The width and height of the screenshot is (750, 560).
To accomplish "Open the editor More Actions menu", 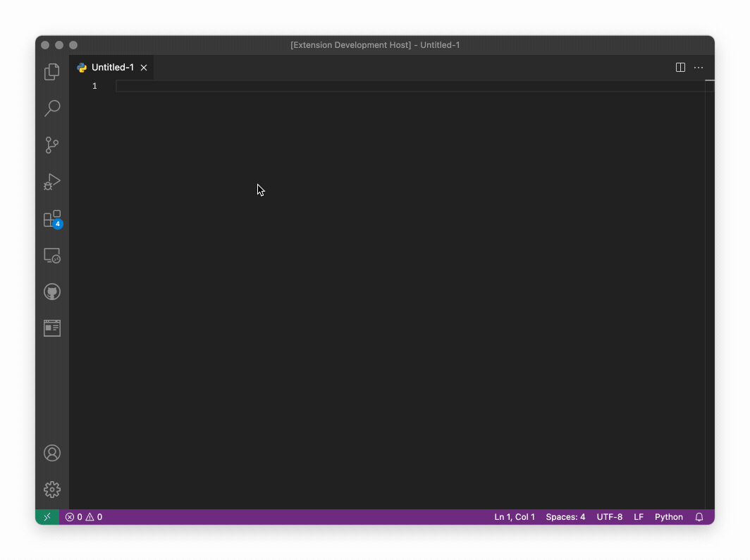I will click(699, 68).
